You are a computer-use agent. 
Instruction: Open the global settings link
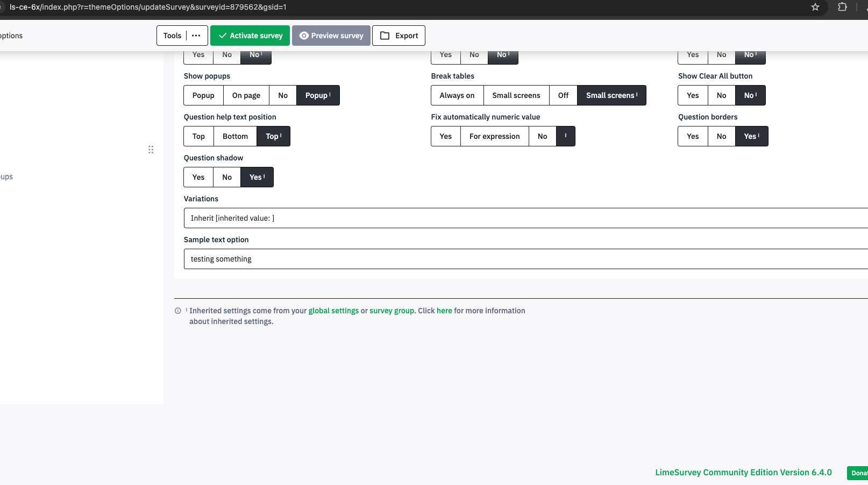(x=333, y=311)
